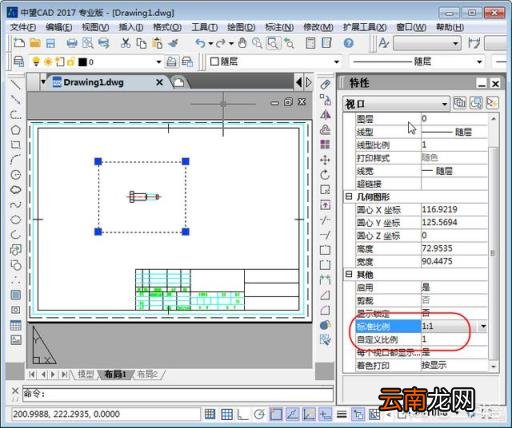Open the color 随层 dropdown
Image resolution: width=512 pixels, height=428 pixels.
coord(337,62)
